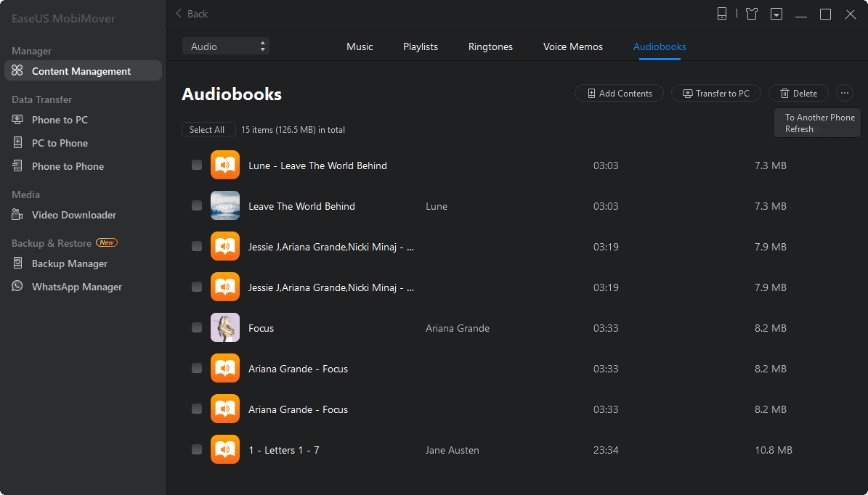The image size is (868, 495).
Task: Click the Phone to PC sidebar icon
Action: (x=17, y=120)
